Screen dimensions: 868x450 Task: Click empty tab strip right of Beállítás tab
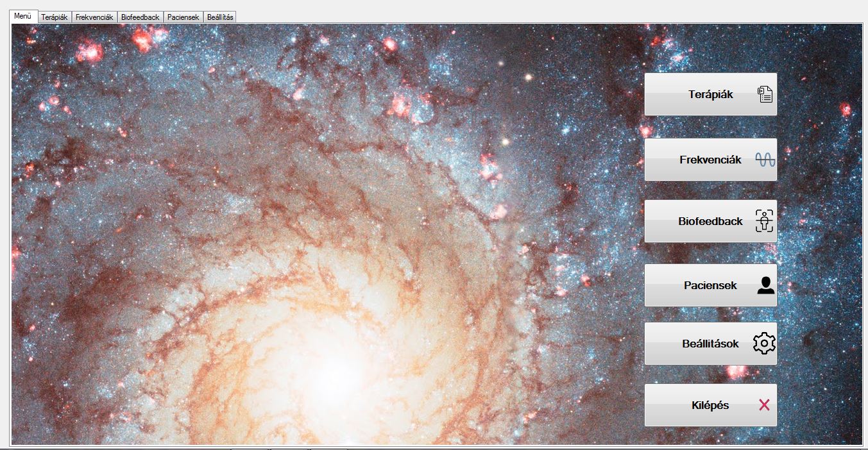[513, 17]
